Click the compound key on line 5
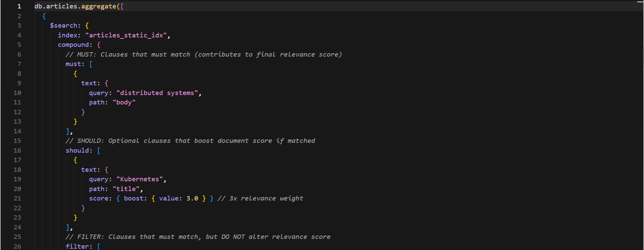Viewport: 644px width, 250px height. tap(73, 45)
